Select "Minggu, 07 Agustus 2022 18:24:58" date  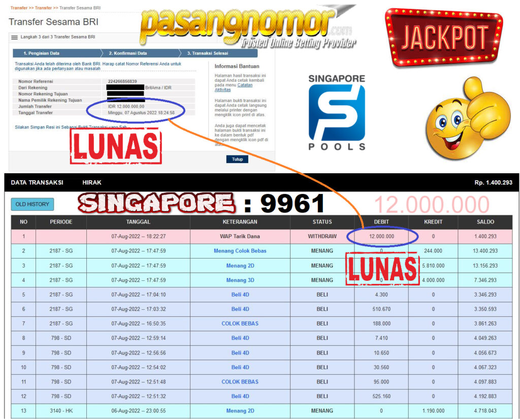(x=141, y=113)
